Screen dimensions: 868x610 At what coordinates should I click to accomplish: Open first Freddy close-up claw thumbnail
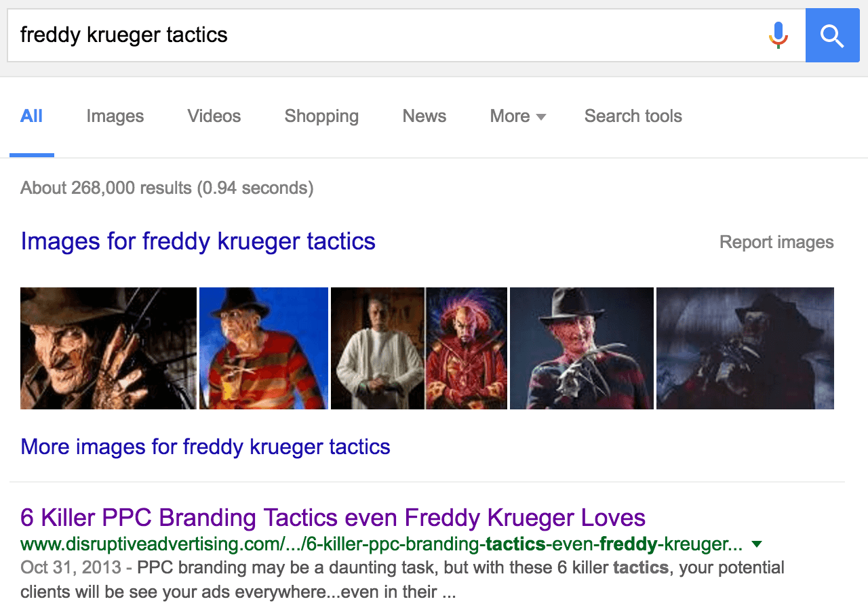[108, 348]
